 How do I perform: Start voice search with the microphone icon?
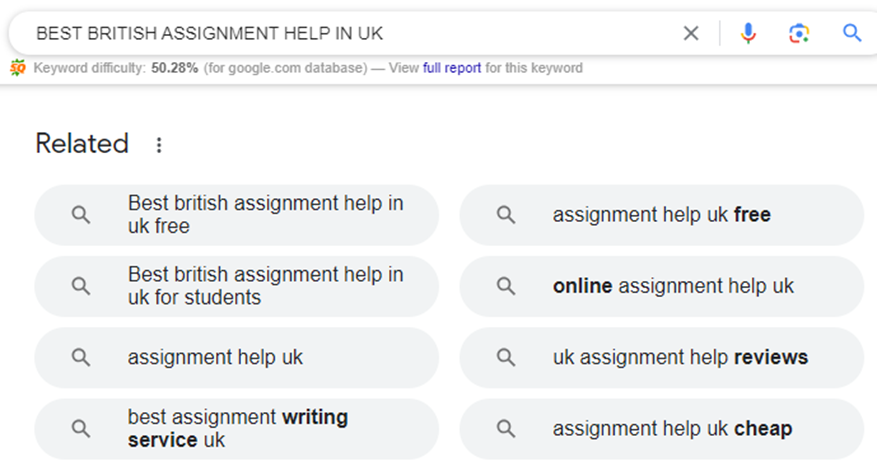748,33
